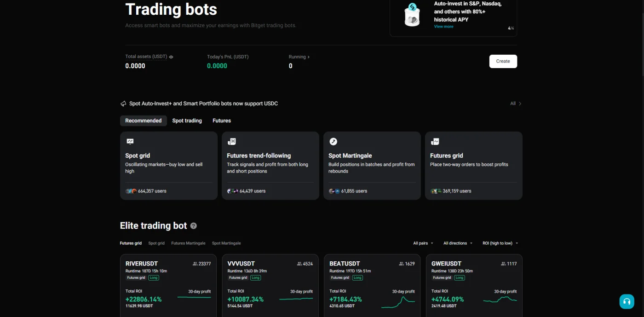Expand the All pairs dropdown
Viewport: 644px width, 317px height.
(x=423, y=243)
